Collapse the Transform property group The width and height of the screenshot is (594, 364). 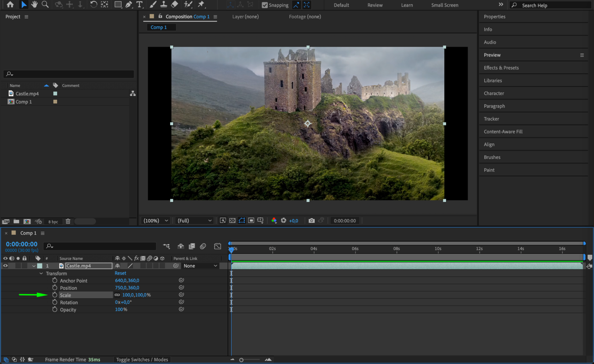tap(41, 273)
